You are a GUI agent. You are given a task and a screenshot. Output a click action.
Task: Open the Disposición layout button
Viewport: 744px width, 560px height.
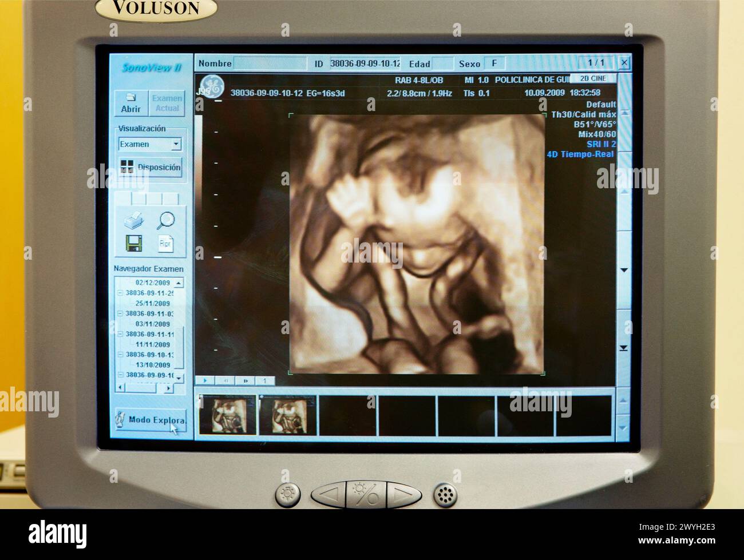coord(151,168)
